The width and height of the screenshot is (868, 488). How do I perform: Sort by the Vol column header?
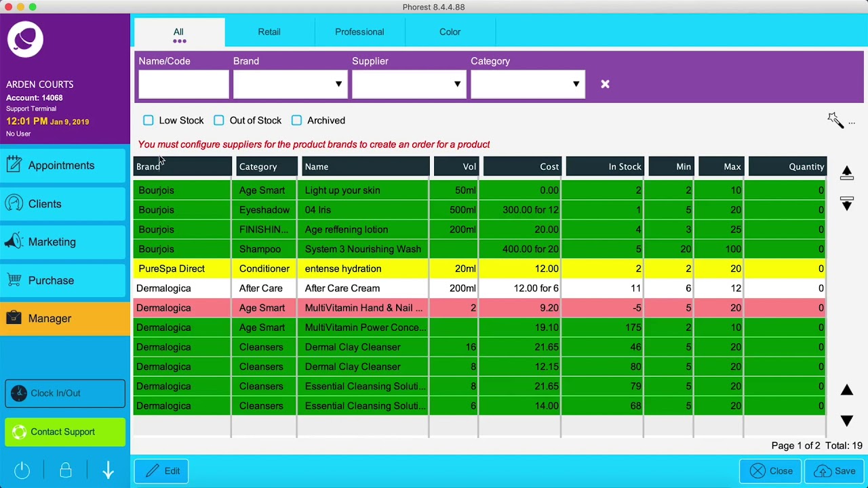457,167
